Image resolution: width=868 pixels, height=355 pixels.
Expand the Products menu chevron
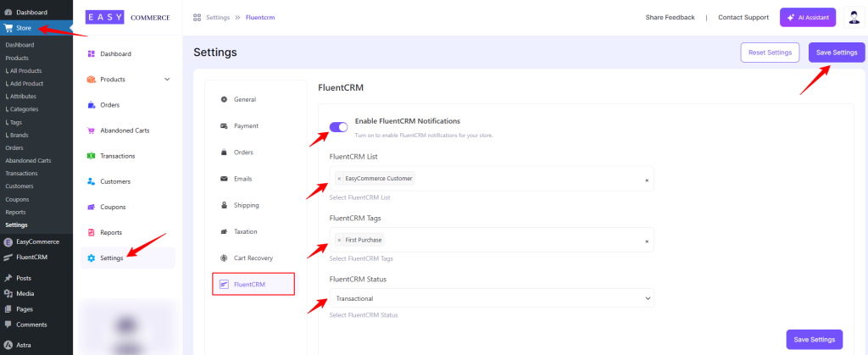coord(167,79)
